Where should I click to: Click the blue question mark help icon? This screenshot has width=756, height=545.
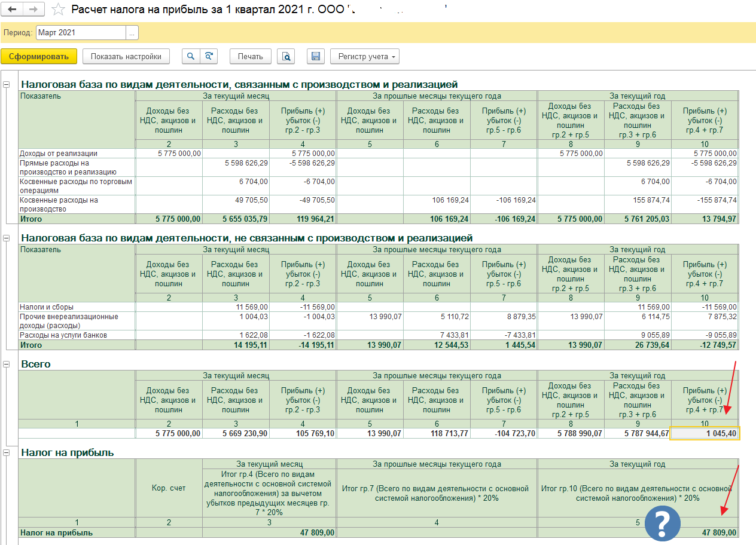tap(662, 523)
